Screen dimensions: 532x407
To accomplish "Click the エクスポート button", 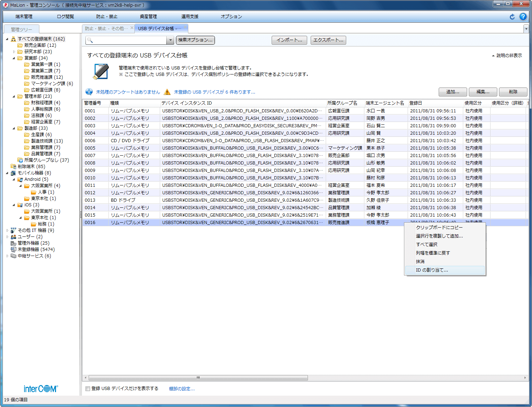I will tap(328, 40).
